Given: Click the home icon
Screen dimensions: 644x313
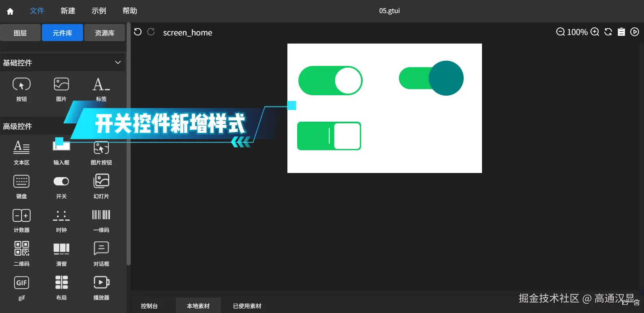Looking at the screenshot, I should click(10, 11).
